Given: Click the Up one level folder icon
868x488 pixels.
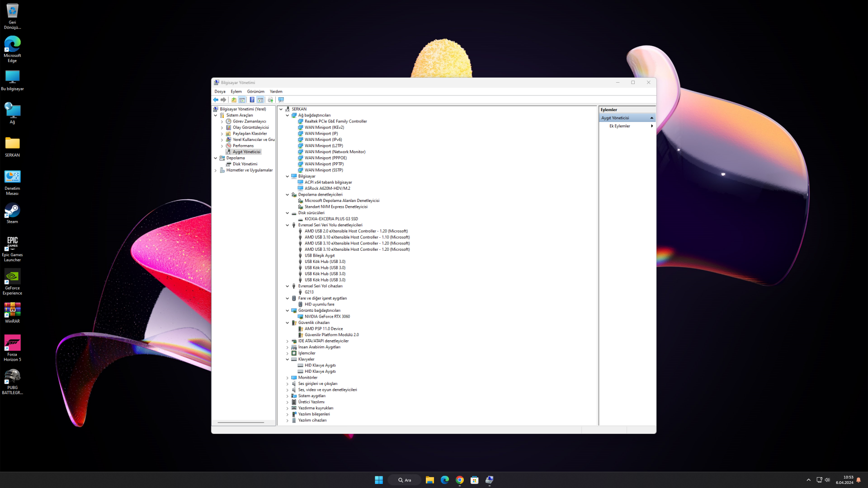Looking at the screenshot, I should pos(234,100).
